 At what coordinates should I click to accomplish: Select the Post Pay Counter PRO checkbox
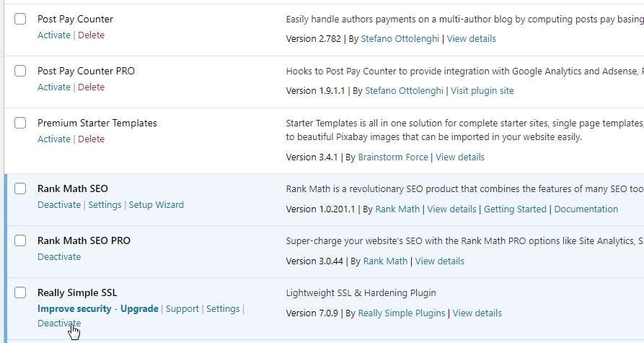tap(20, 71)
